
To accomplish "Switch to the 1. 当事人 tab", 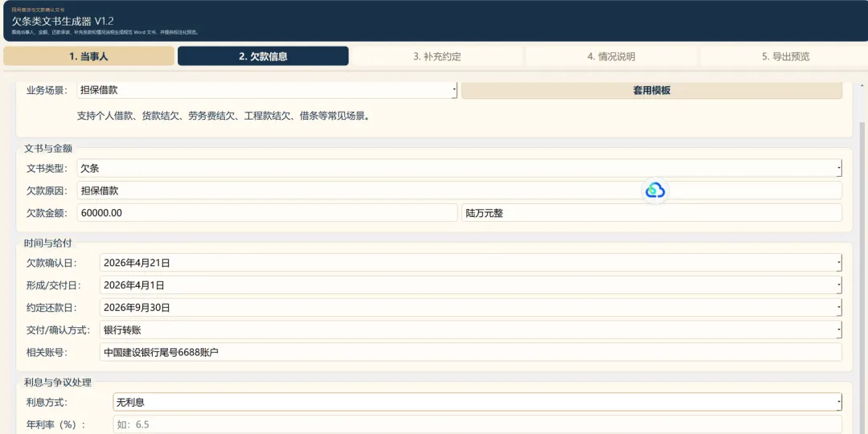I will click(88, 56).
